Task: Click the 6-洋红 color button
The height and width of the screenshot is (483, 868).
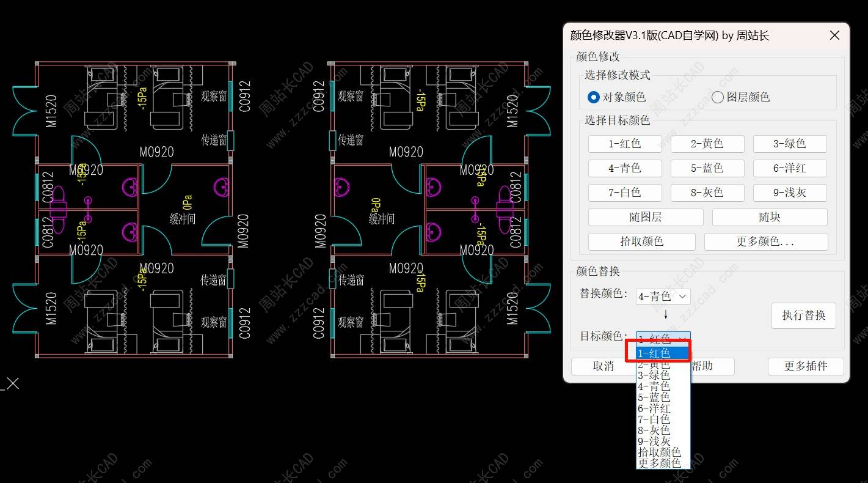Action: coord(789,168)
